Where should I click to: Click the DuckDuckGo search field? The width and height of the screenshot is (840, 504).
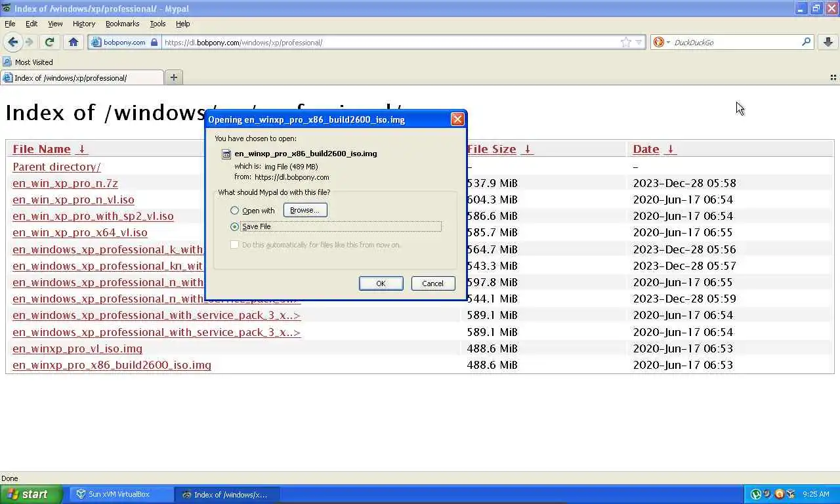(735, 42)
